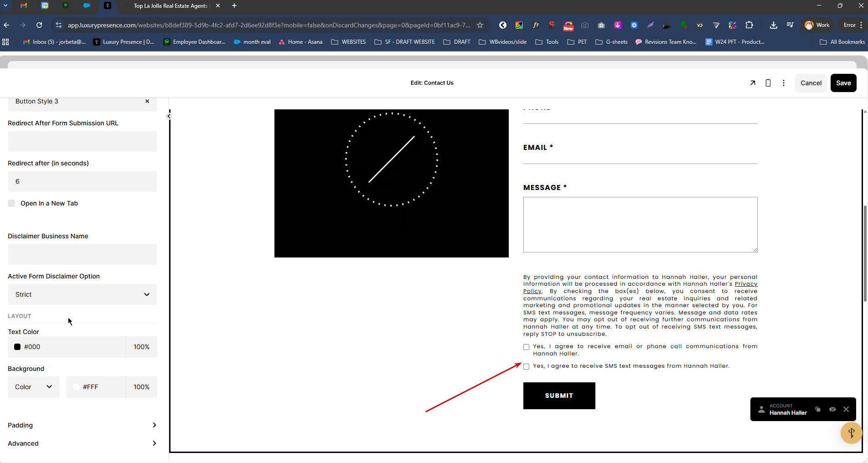Viewport: 868px width, 463px height.
Task: Click the Disclaimer Business Name field
Action: (83, 254)
